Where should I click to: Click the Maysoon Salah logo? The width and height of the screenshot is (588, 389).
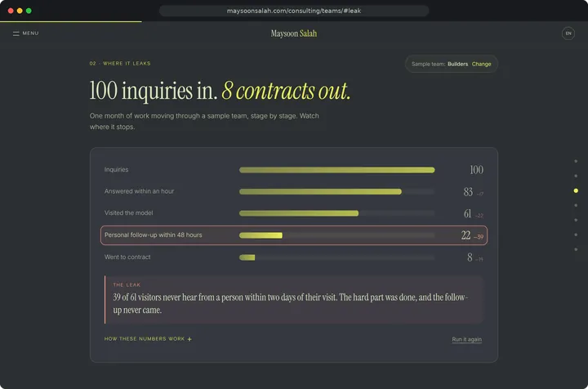294,34
